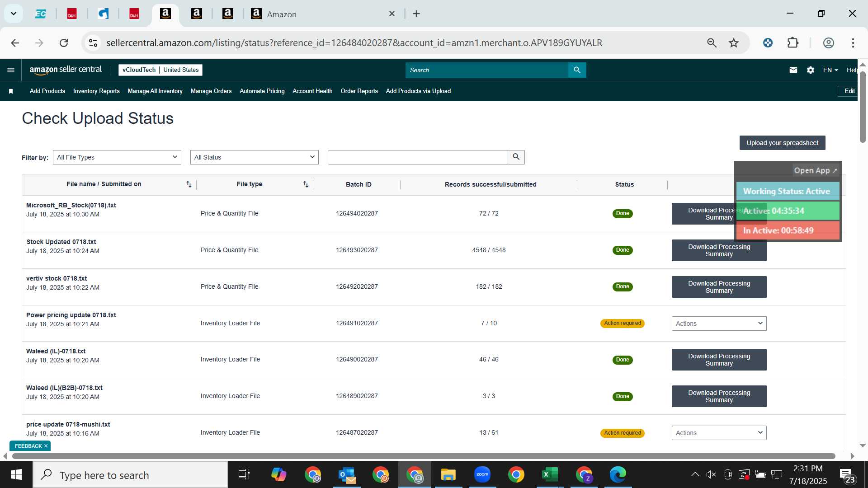Image resolution: width=868 pixels, height=488 pixels.
Task: Click the teal search magnifier button
Action: (577, 70)
